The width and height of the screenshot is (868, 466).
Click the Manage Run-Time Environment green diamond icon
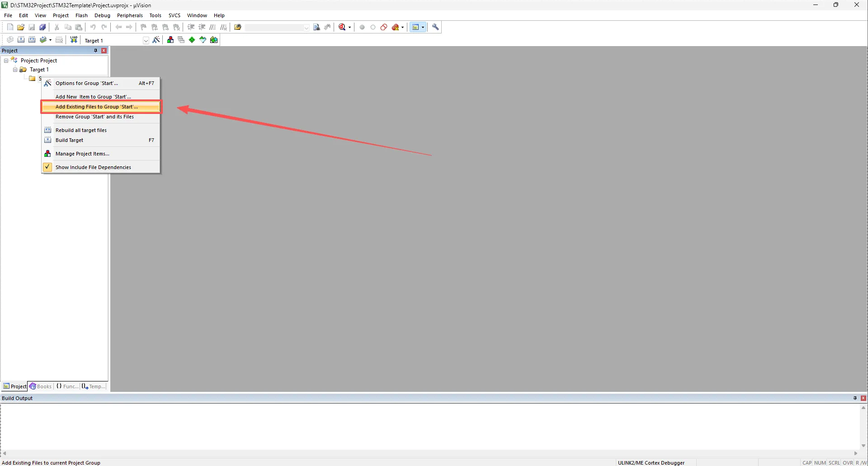tap(192, 40)
